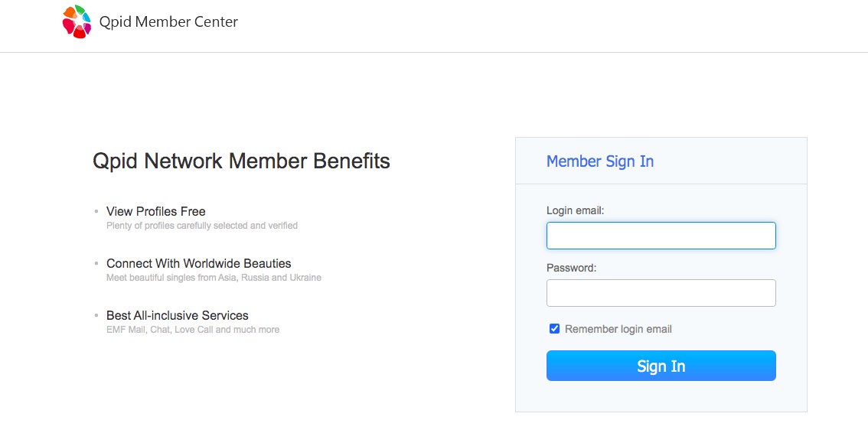The width and height of the screenshot is (868, 446).
Task: Click the colorful Qpid logo icon
Action: [77, 21]
